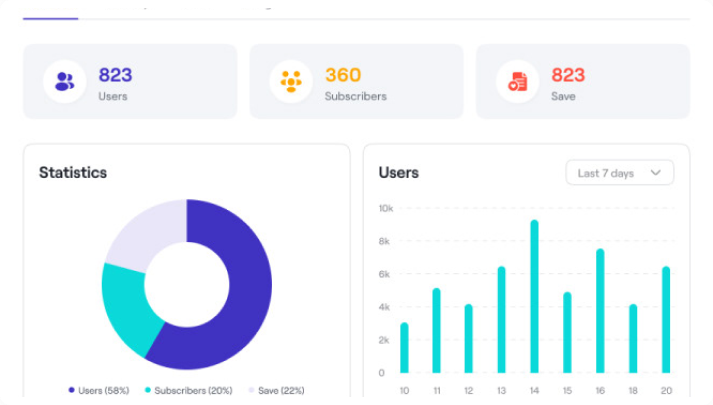The height and width of the screenshot is (405, 713).
Task: Click the Statistics panel heading
Action: pyautogui.click(x=73, y=173)
